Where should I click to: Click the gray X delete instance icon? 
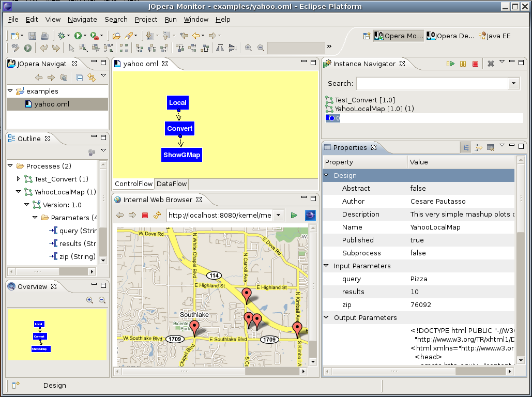(491, 64)
